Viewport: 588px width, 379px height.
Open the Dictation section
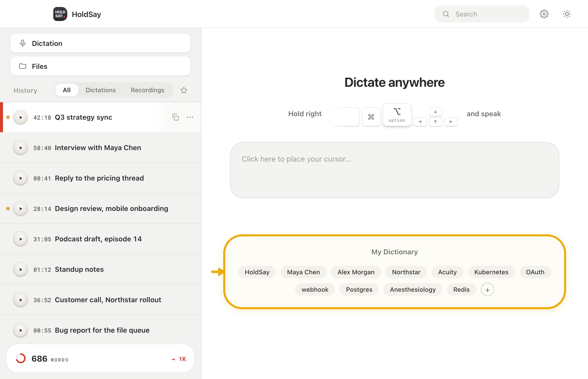[100, 43]
